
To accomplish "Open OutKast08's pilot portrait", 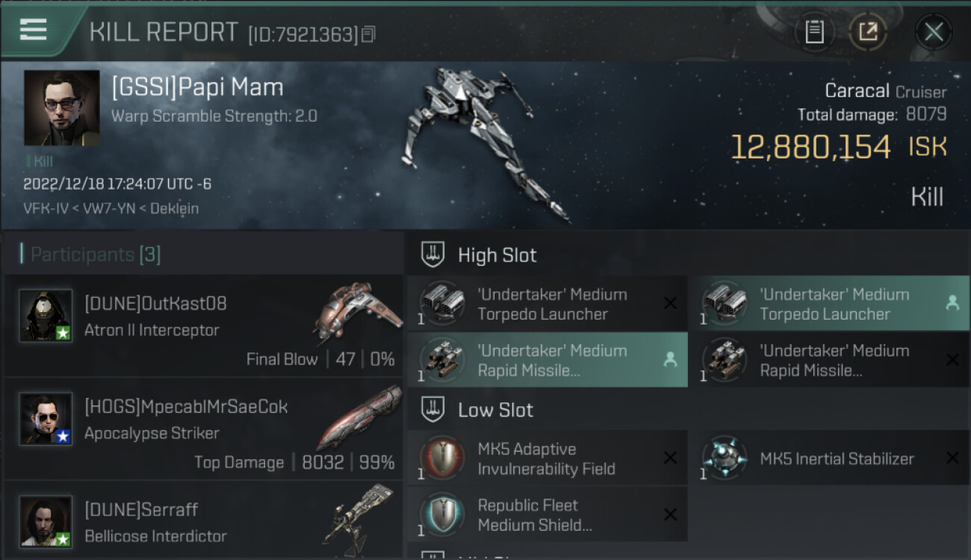I will [46, 315].
